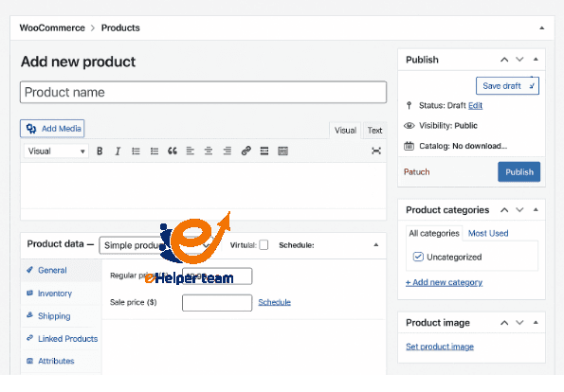Insert bulleted list in editor
Viewport: 564px width, 392px height.
136,151
